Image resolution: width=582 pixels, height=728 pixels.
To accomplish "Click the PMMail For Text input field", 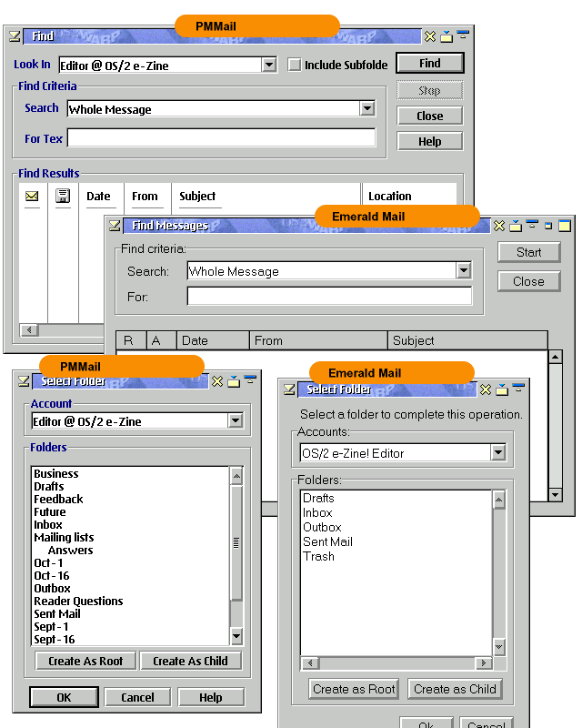I will pos(221,138).
